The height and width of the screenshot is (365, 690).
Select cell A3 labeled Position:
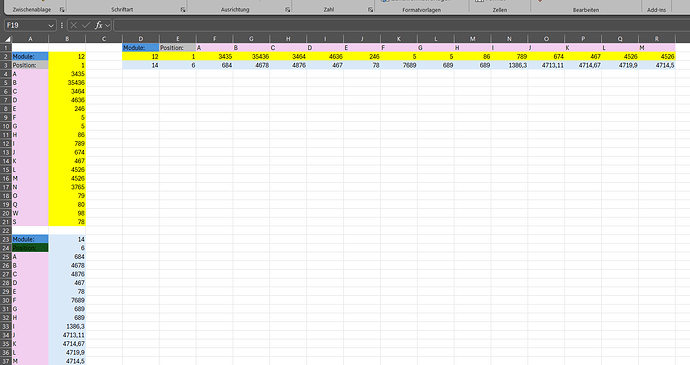pos(30,65)
